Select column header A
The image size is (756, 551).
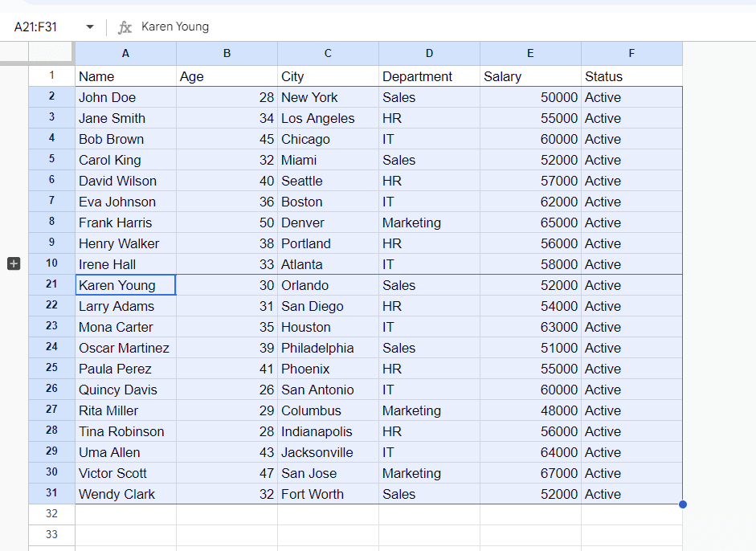[x=125, y=53]
